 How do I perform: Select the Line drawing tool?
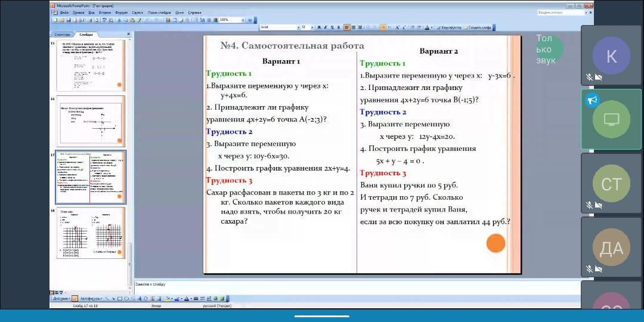[x=107, y=299]
